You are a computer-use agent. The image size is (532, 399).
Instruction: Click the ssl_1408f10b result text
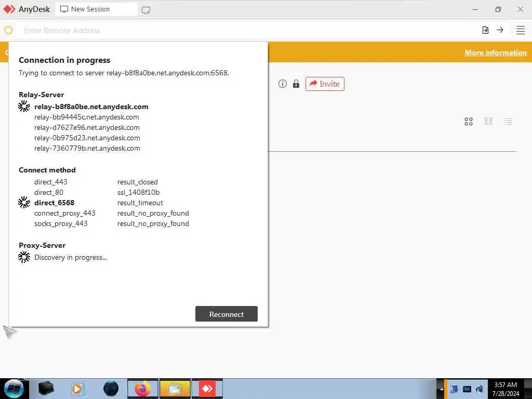coord(138,192)
